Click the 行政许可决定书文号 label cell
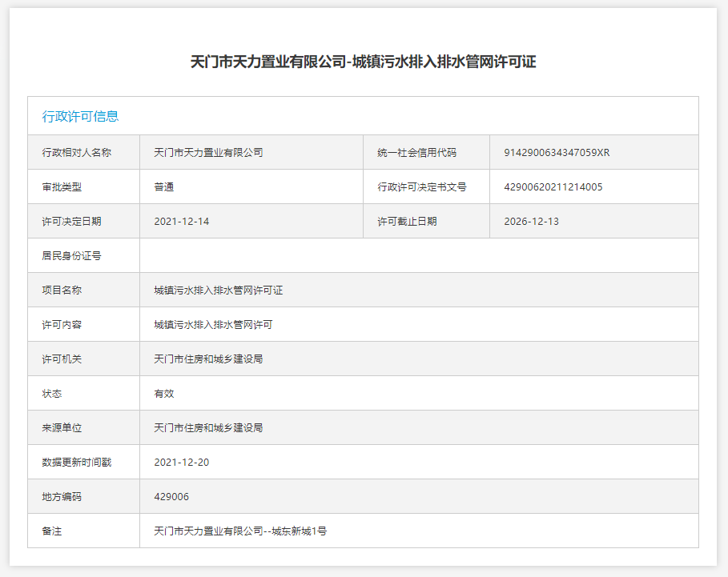728x577 pixels. 422,187
